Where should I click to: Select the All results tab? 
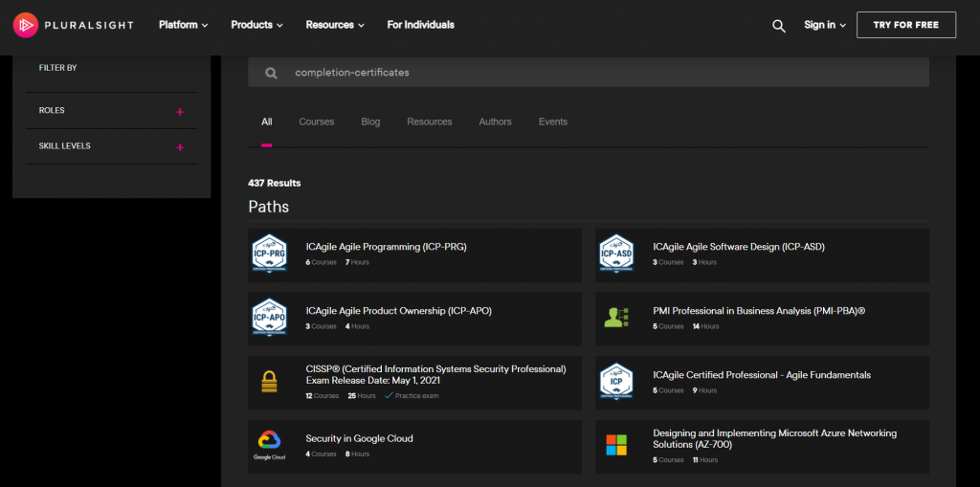(266, 122)
